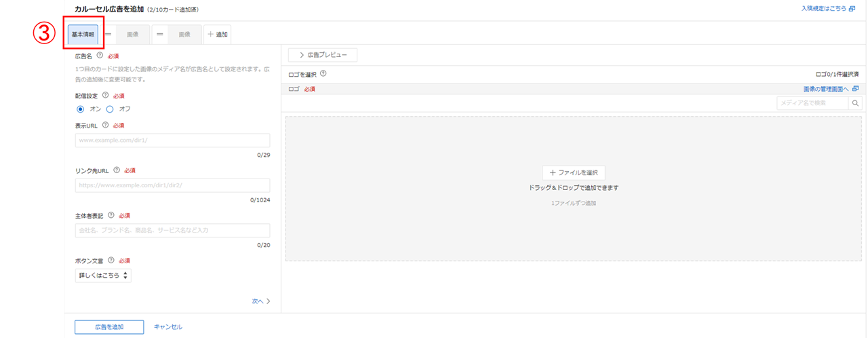Select the オン radio button for 配信設定

tap(81, 109)
